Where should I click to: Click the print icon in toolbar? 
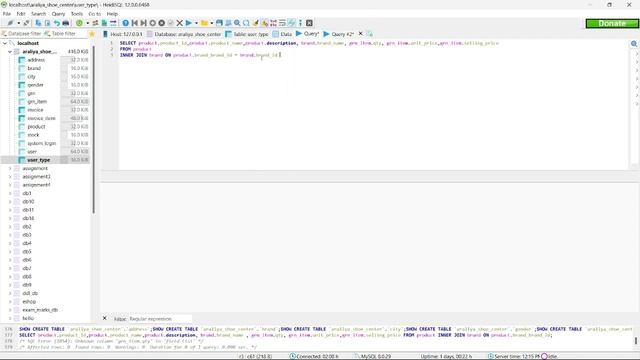(66, 23)
